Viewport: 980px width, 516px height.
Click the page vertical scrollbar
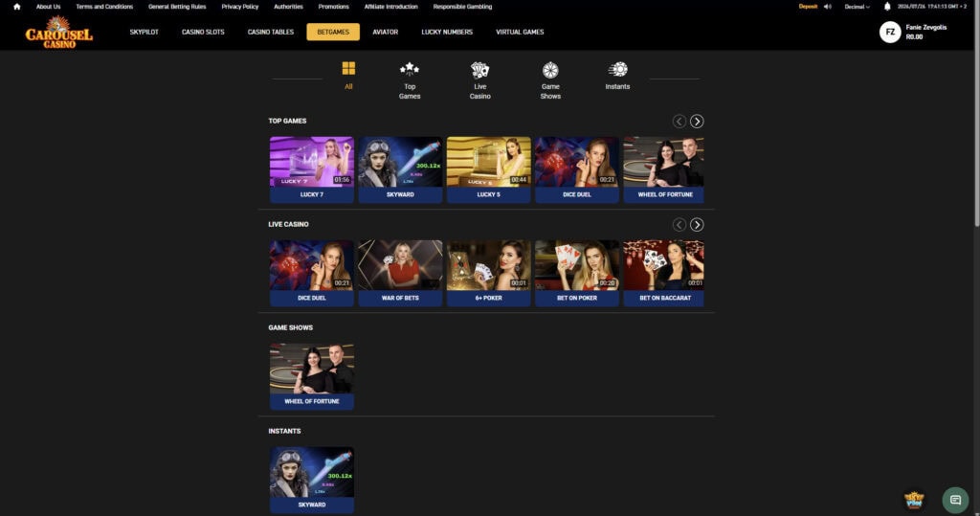pyautogui.click(x=976, y=113)
